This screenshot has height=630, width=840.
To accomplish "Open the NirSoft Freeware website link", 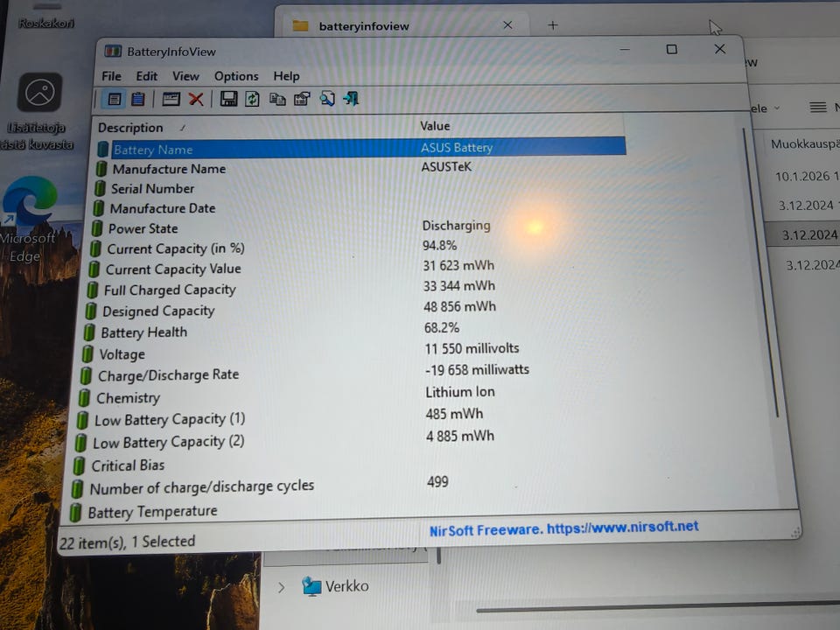I will pyautogui.click(x=563, y=528).
